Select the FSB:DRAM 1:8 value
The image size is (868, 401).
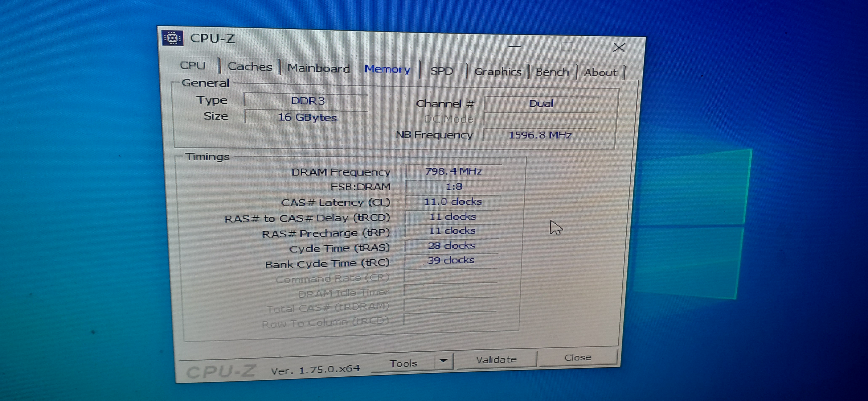(453, 187)
